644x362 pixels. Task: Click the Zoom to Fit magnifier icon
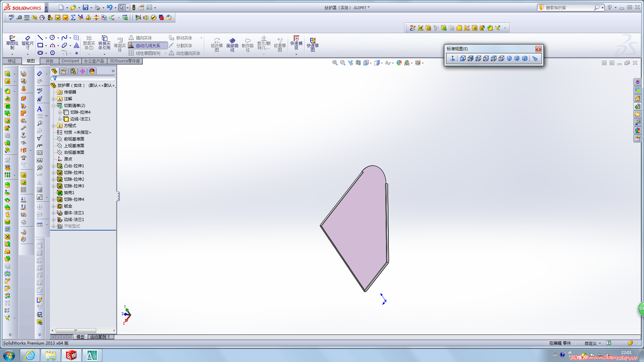335,63
